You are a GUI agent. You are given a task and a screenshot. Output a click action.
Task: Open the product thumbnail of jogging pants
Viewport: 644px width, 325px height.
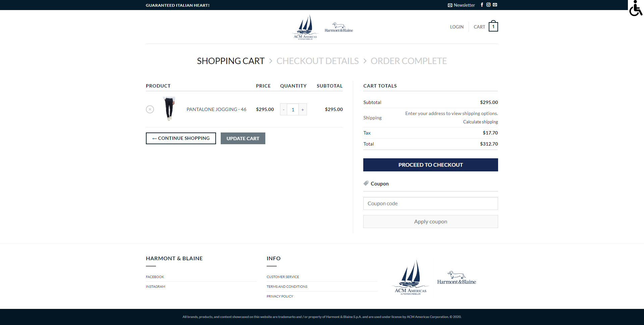169,109
